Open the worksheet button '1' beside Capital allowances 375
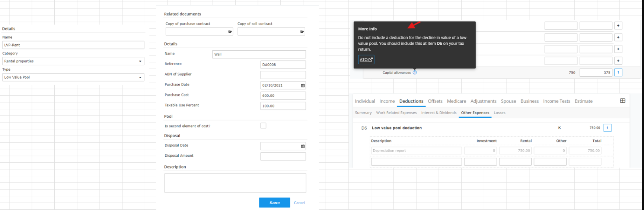This screenshot has width=644, height=210. point(618,73)
